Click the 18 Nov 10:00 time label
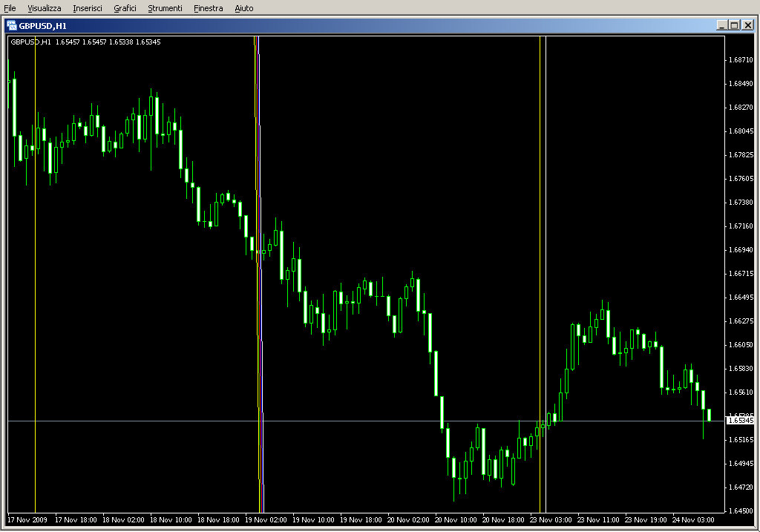Screen dimensions: 760x532 pyautogui.click(x=171, y=520)
